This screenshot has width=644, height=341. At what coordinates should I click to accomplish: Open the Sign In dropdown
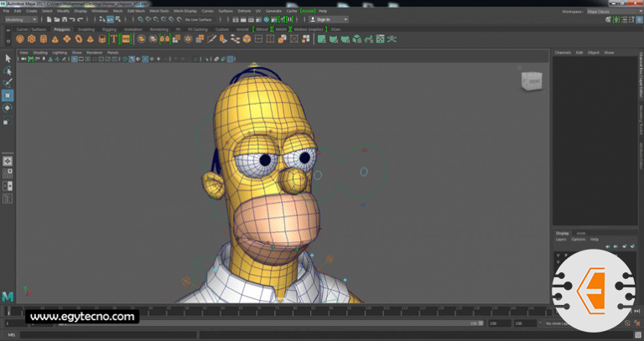tap(329, 19)
